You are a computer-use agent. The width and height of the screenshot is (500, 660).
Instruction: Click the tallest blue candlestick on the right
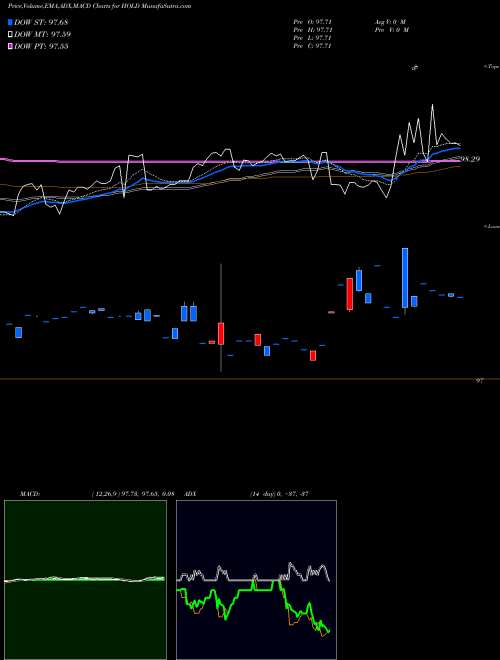(x=405, y=278)
